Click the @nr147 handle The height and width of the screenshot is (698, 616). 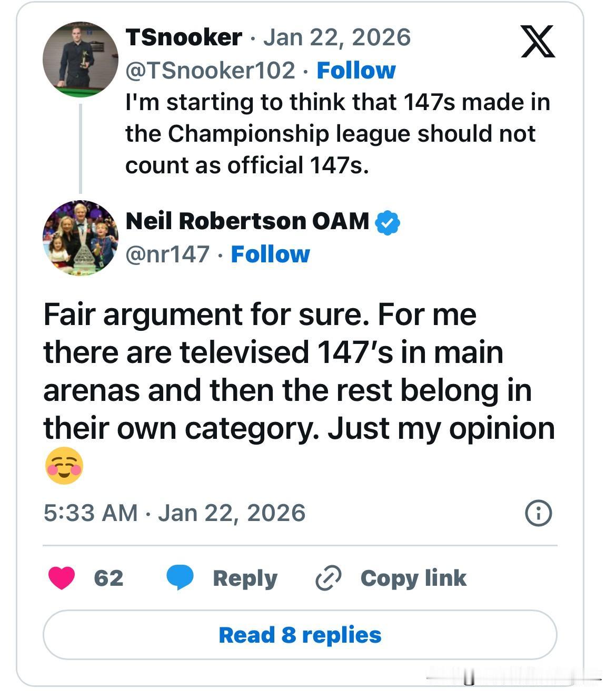point(167,254)
